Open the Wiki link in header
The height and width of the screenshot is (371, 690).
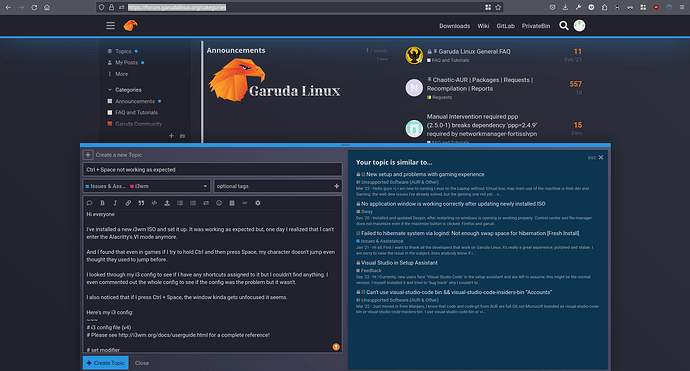click(x=483, y=26)
